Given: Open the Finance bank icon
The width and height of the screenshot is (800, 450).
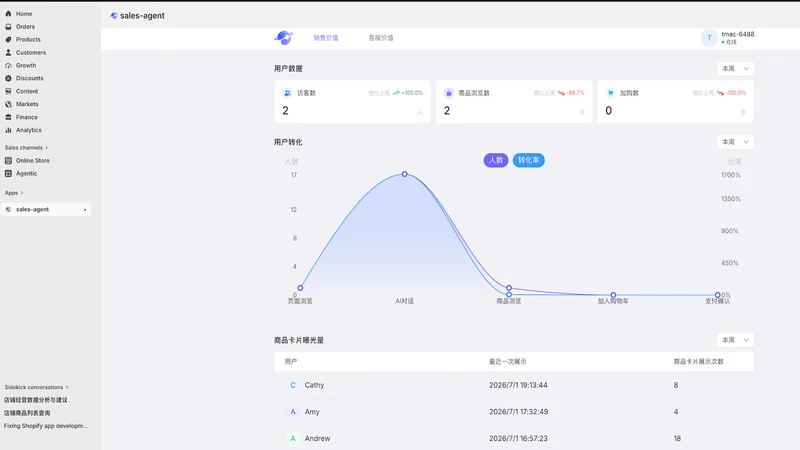Looking at the screenshot, I should point(8,117).
